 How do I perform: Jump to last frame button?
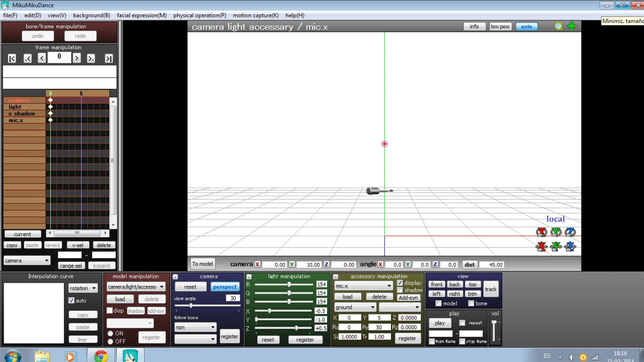[x=109, y=59]
